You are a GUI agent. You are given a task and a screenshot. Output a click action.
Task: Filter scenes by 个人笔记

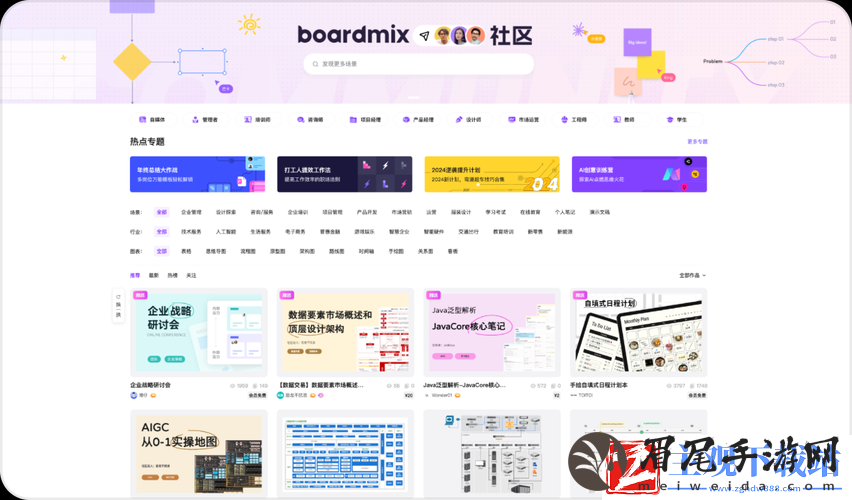point(565,212)
